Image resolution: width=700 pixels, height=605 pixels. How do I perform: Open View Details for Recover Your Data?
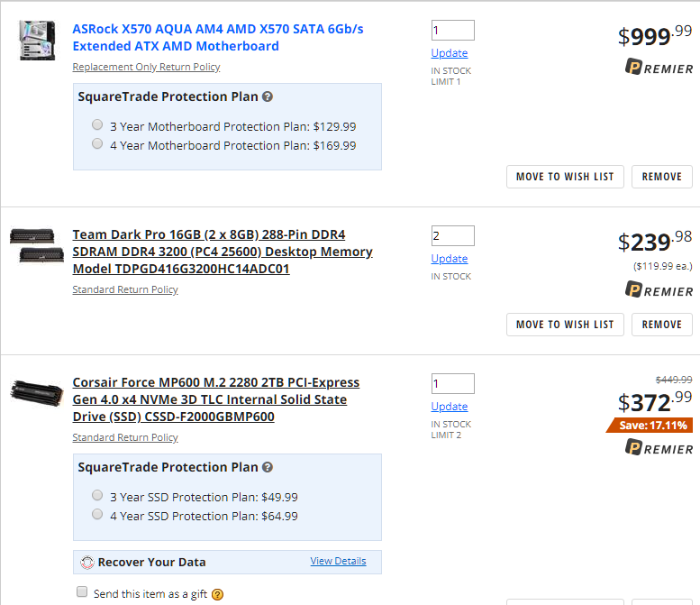coord(338,561)
